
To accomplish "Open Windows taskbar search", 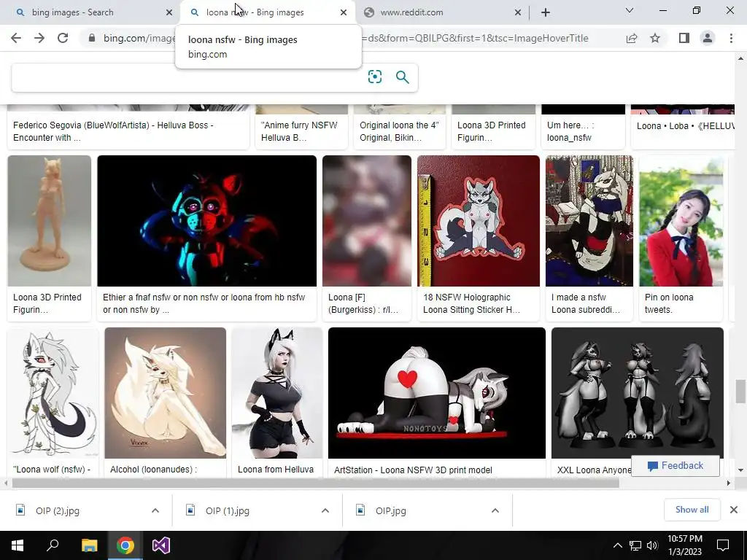I will pos(53,545).
